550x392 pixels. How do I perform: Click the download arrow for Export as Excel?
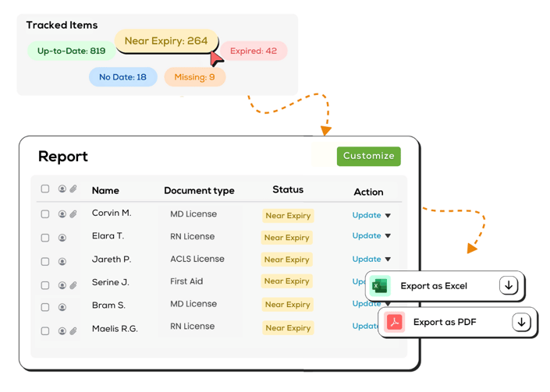pyautogui.click(x=509, y=286)
